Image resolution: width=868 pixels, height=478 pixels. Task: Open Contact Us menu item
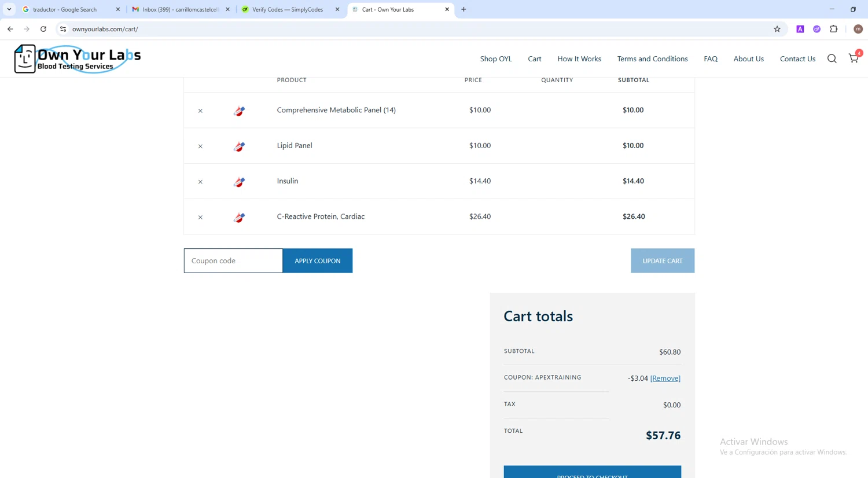click(797, 58)
